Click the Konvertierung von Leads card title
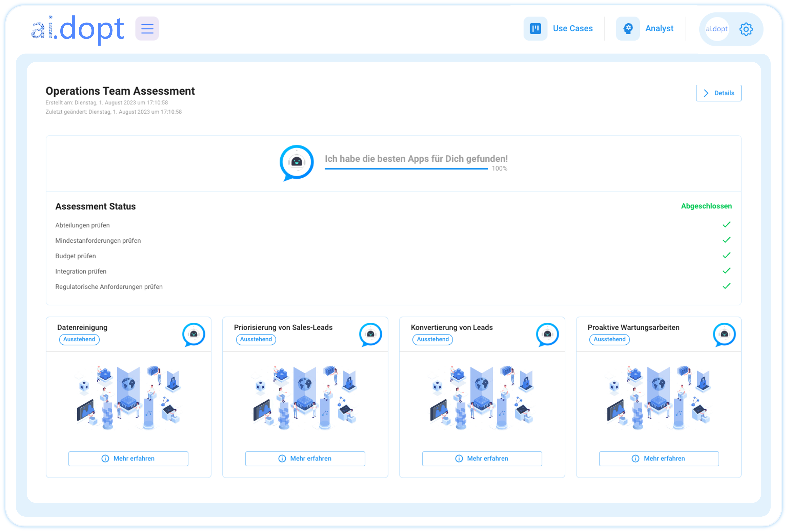The image size is (787, 532). [x=452, y=328]
